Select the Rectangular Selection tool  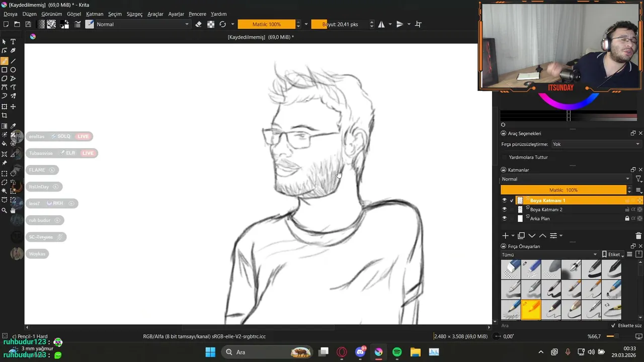(x=4, y=173)
